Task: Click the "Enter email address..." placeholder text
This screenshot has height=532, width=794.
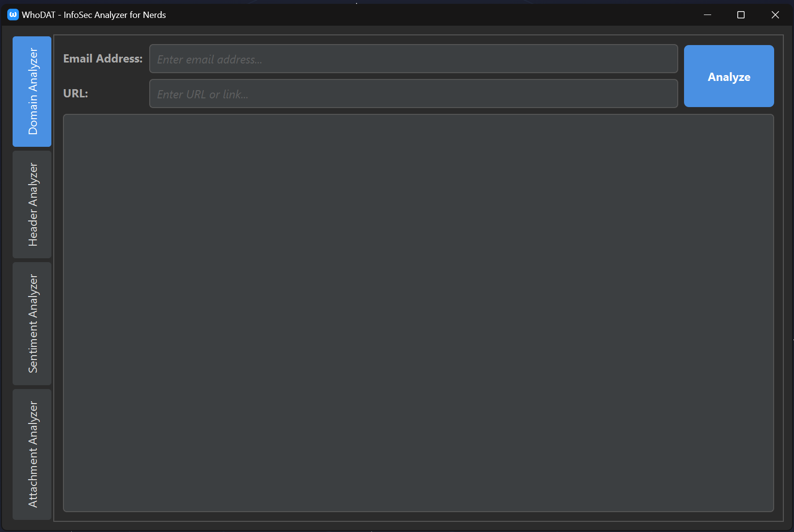Action: tap(209, 60)
